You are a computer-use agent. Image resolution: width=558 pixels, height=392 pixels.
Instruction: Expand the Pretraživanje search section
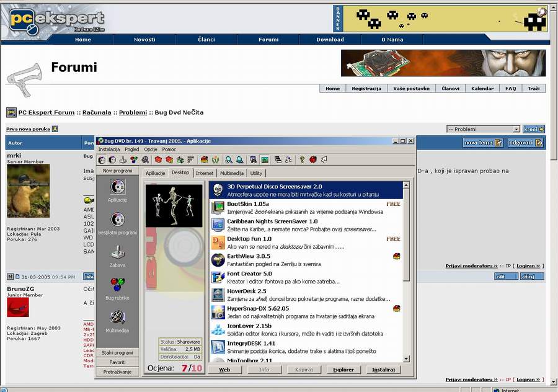(117, 372)
